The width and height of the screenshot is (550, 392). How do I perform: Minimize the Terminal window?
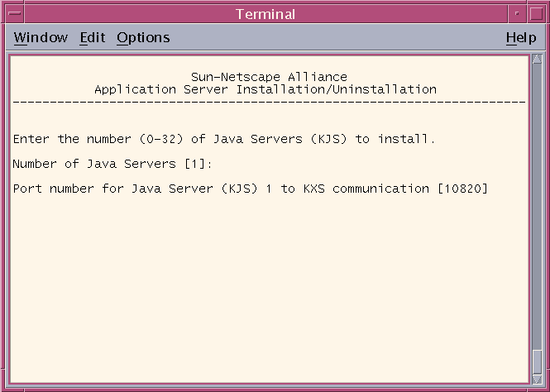[517, 14]
